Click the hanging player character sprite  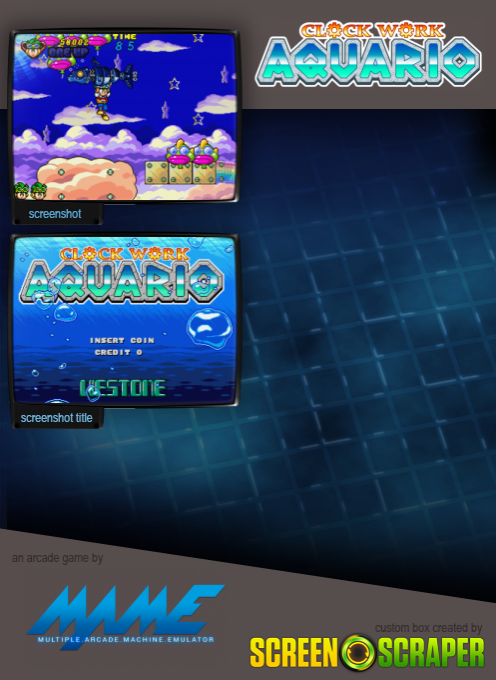[102, 102]
